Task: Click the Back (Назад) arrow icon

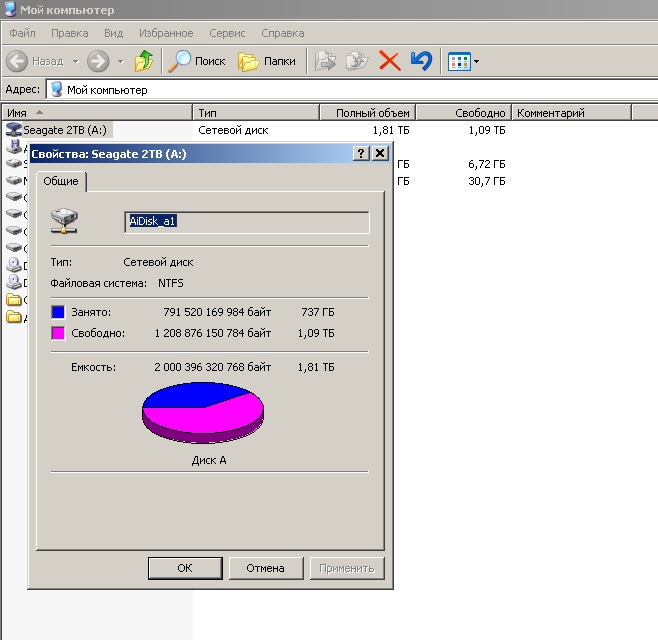Action: pos(17,61)
